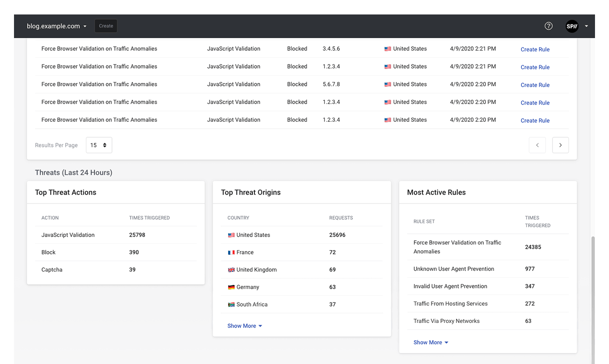Viewport: 609px width, 364px height.
Task: Click the South Africa flag icon
Action: point(231,305)
